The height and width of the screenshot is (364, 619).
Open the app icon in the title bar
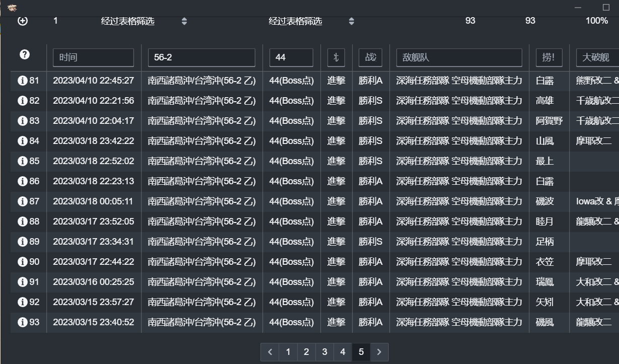point(12,8)
